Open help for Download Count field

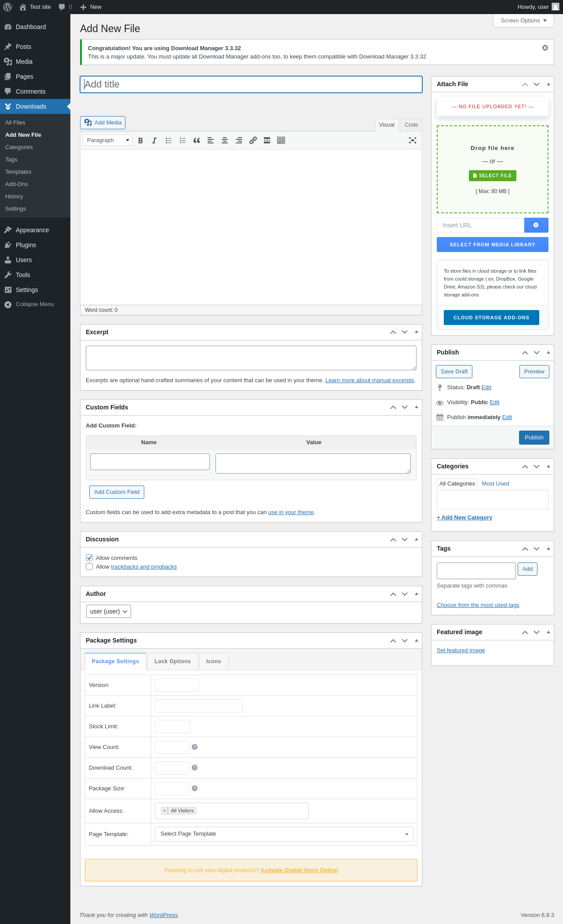tap(195, 768)
